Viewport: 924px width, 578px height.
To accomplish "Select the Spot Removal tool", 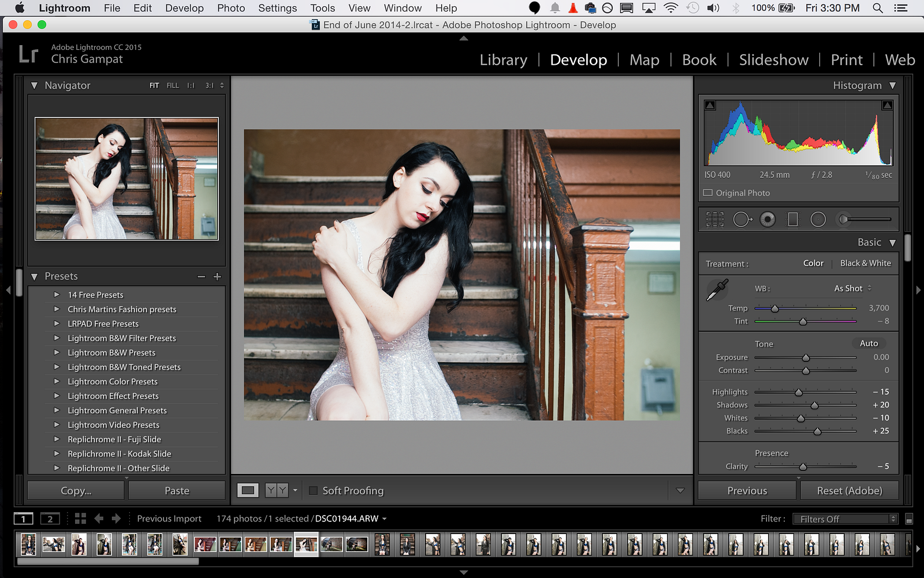I will tap(742, 220).
